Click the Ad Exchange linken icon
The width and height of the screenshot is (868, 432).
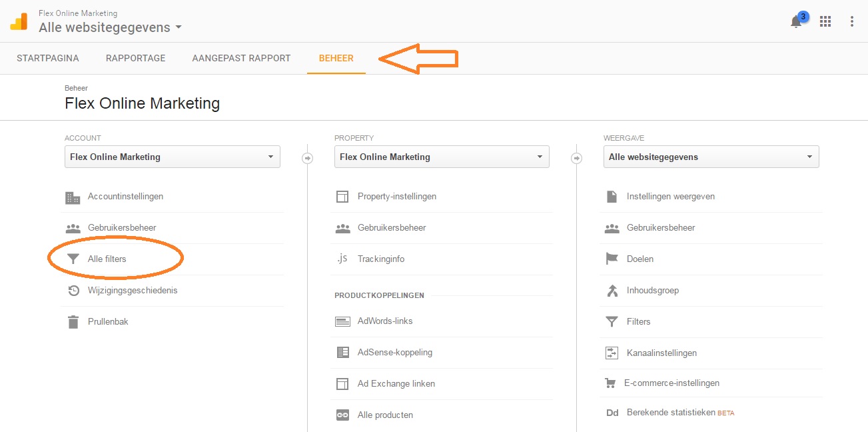342,384
